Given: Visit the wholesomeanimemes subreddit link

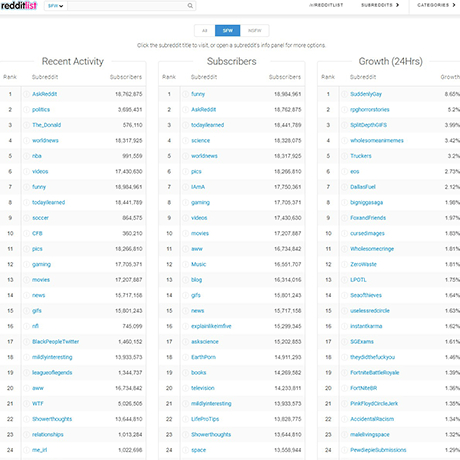Looking at the screenshot, I should [x=377, y=141].
